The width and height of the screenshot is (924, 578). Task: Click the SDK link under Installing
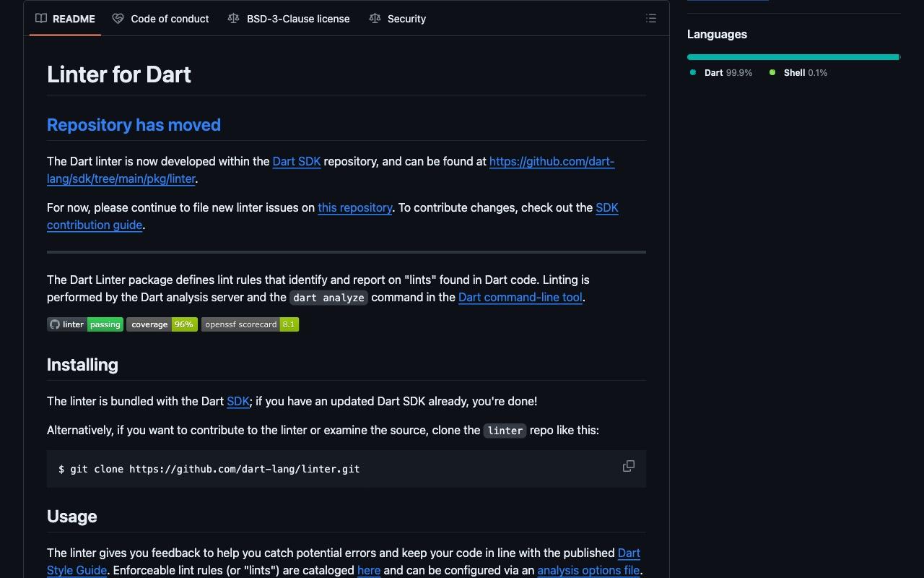pyautogui.click(x=238, y=401)
